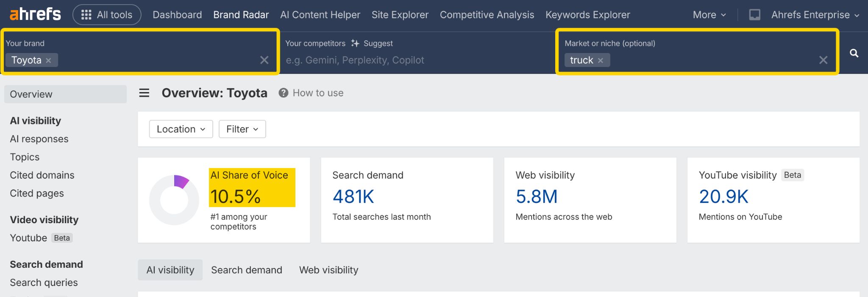
Task: Click the Ahrefs logo
Action: (35, 14)
